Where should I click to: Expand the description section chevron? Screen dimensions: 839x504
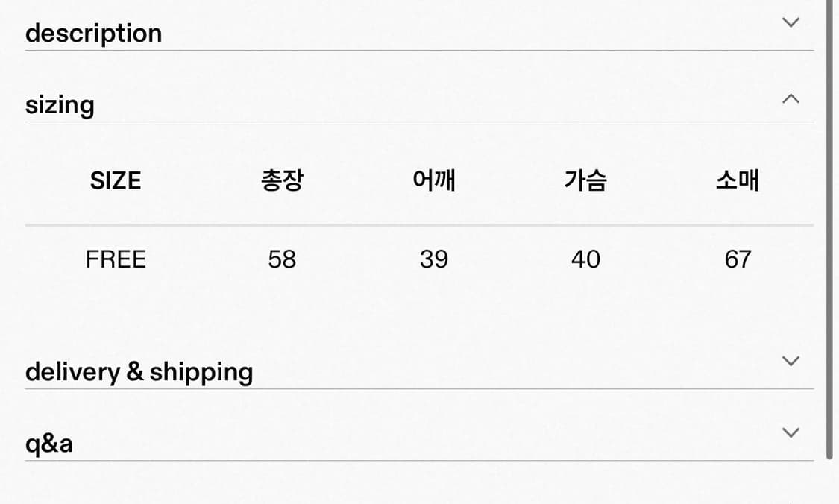790,22
